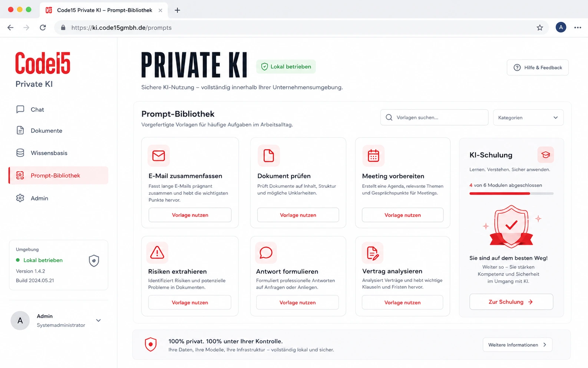Viewport: 588px width, 368px height.
Task: Open the browser three-dot menu
Action: click(578, 27)
